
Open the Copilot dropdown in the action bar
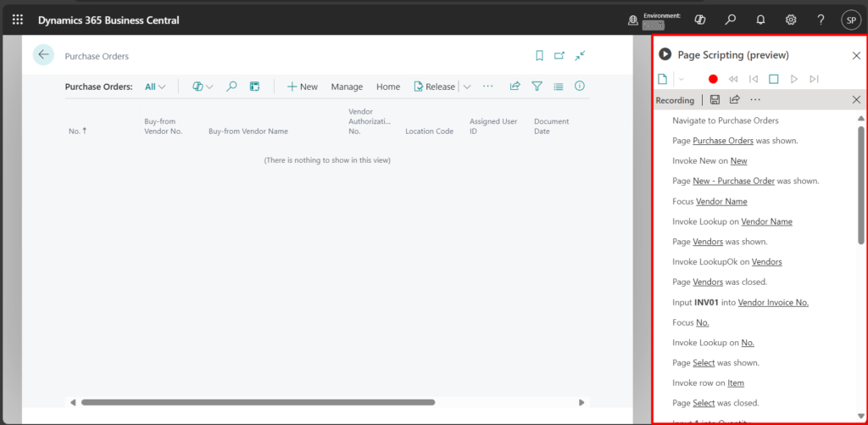203,87
